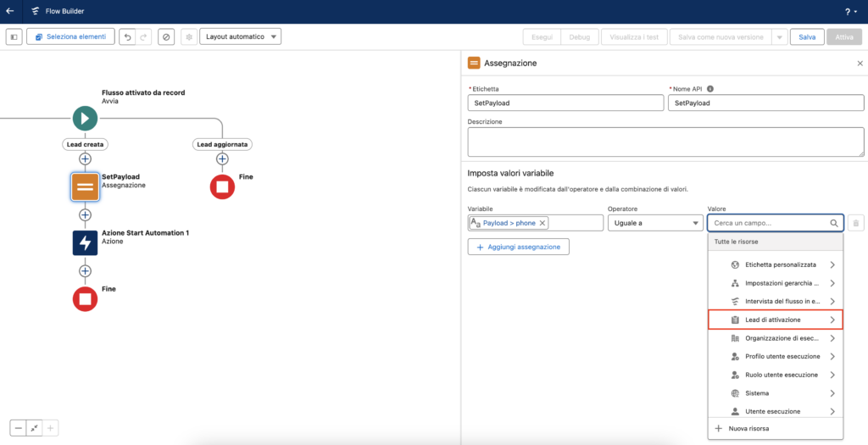Click the Etichetta input field
Viewport: 868px width, 445px height.
565,103
